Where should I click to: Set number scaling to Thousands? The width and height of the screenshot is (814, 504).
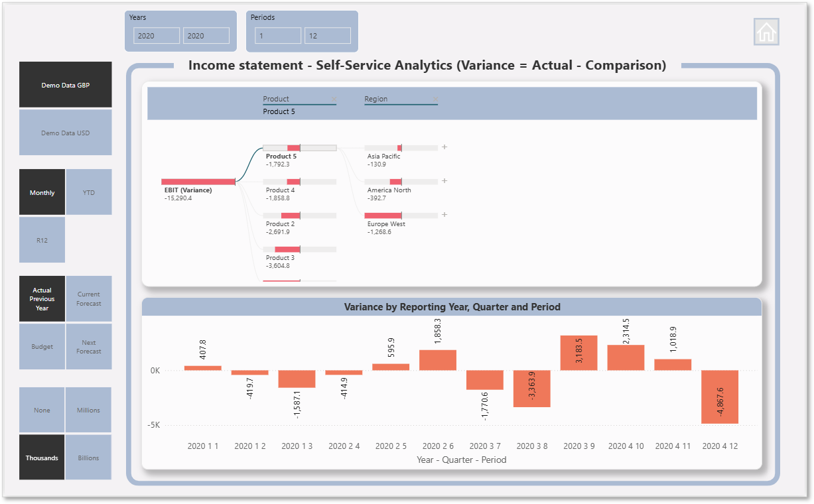point(42,458)
